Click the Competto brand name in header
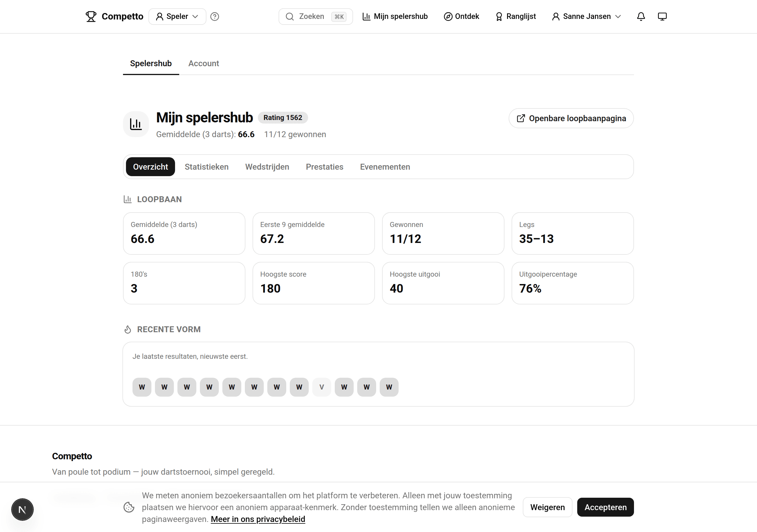 coord(122,17)
